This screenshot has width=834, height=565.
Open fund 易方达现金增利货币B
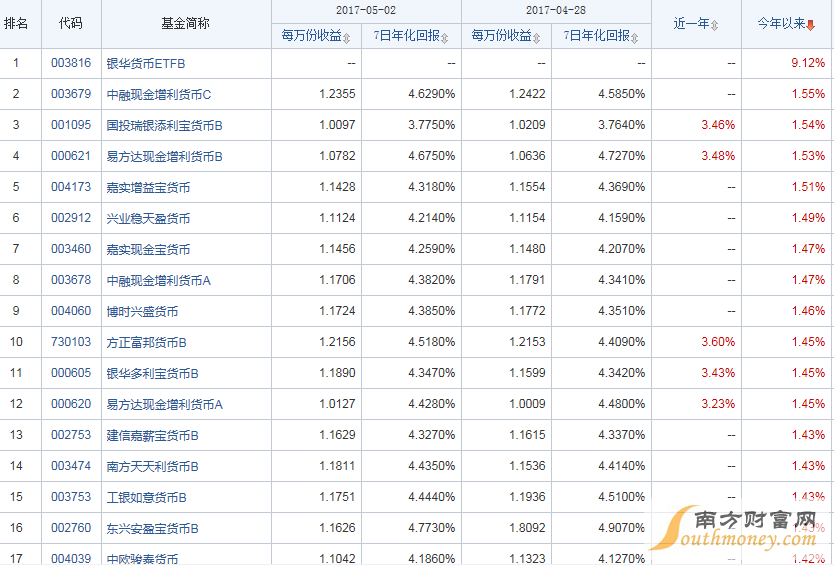(164, 156)
